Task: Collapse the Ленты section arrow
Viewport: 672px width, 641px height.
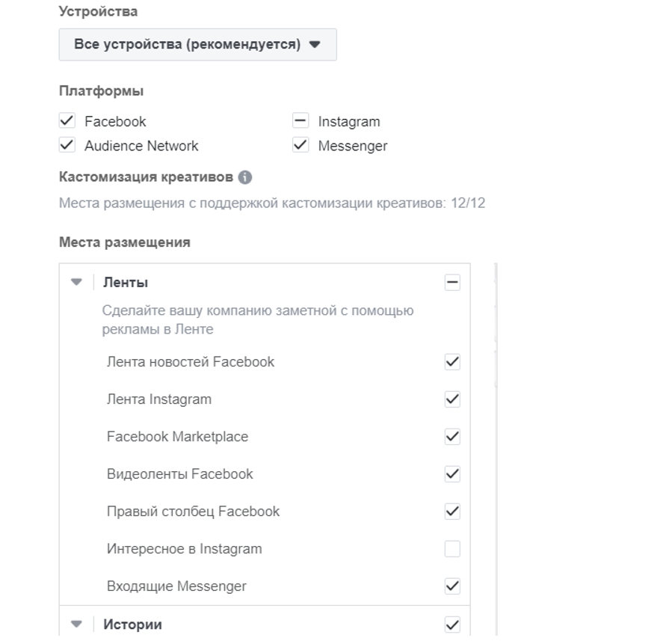Action: click(75, 283)
